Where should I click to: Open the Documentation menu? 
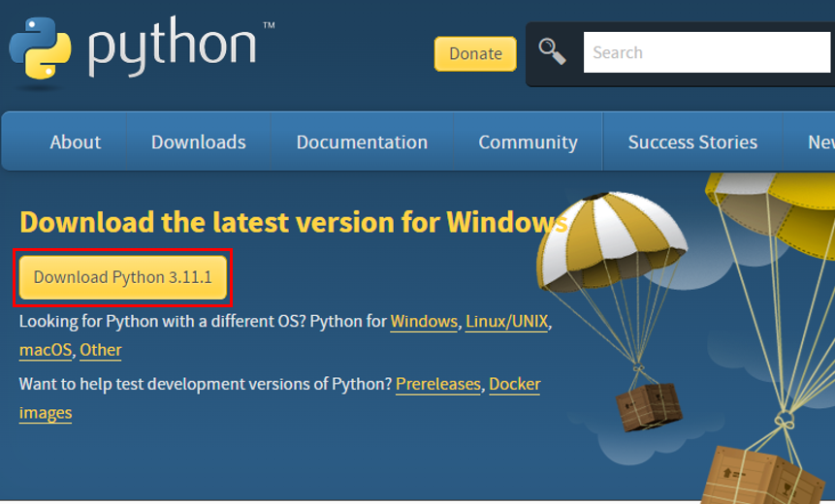click(x=362, y=142)
